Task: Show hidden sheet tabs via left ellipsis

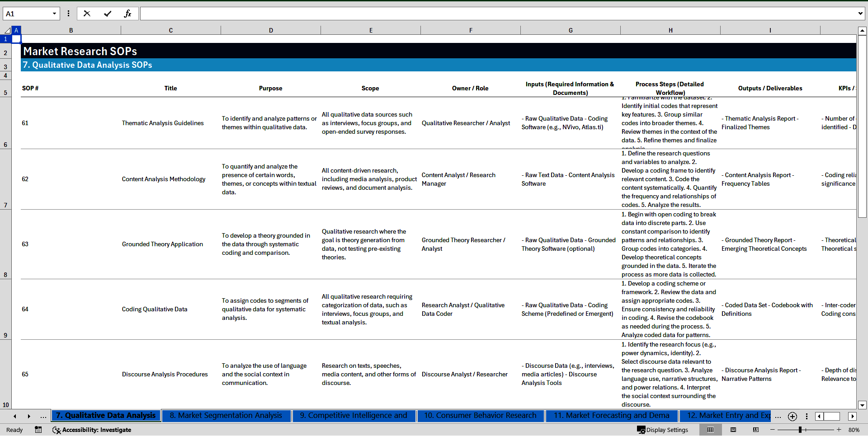Action: (x=43, y=416)
